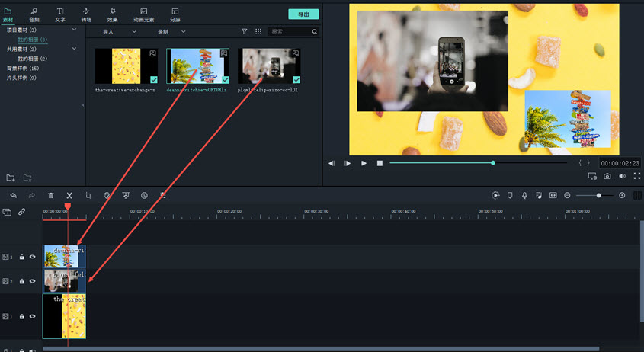Click the filter funnel icon
644x352 pixels.
[245, 31]
